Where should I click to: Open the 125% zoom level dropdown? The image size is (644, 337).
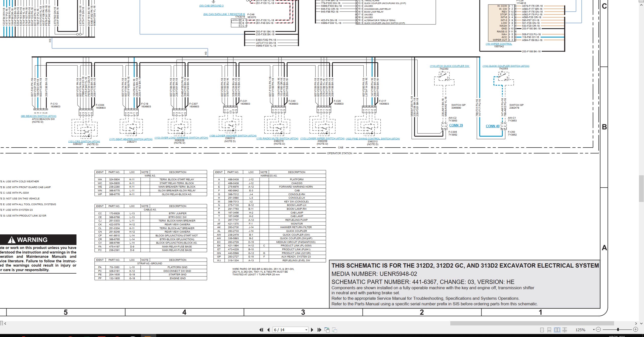pos(594,330)
